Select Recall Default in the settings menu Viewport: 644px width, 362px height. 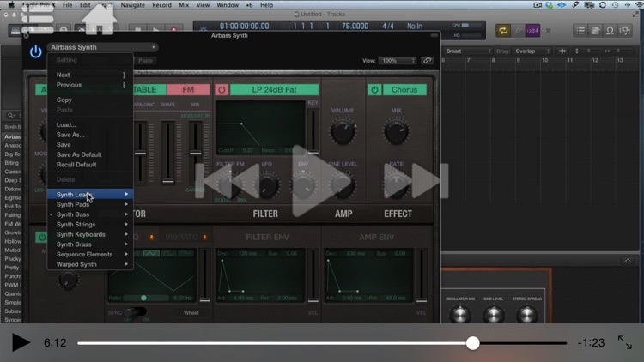90,165
